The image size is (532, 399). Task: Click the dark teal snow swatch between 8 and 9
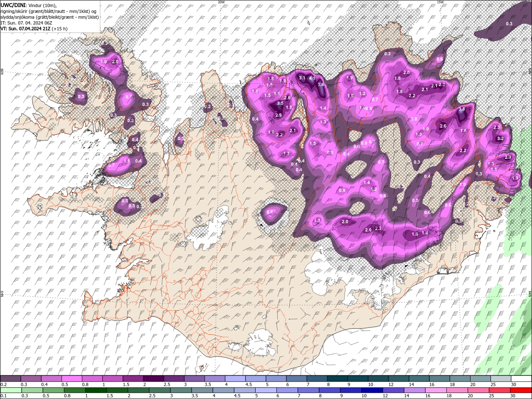pos(337,379)
